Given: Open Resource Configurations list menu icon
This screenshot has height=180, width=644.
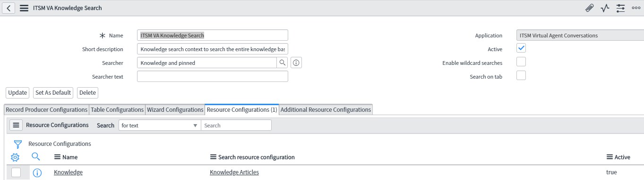Looking at the screenshot, I should (16, 125).
